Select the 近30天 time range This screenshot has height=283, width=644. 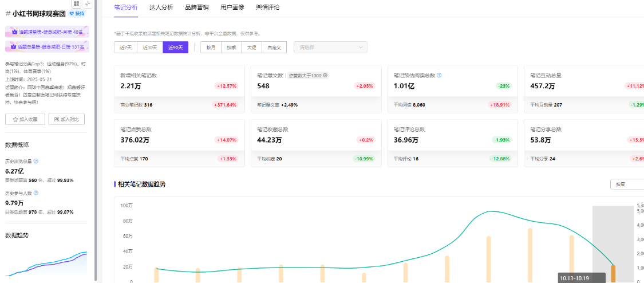point(150,48)
